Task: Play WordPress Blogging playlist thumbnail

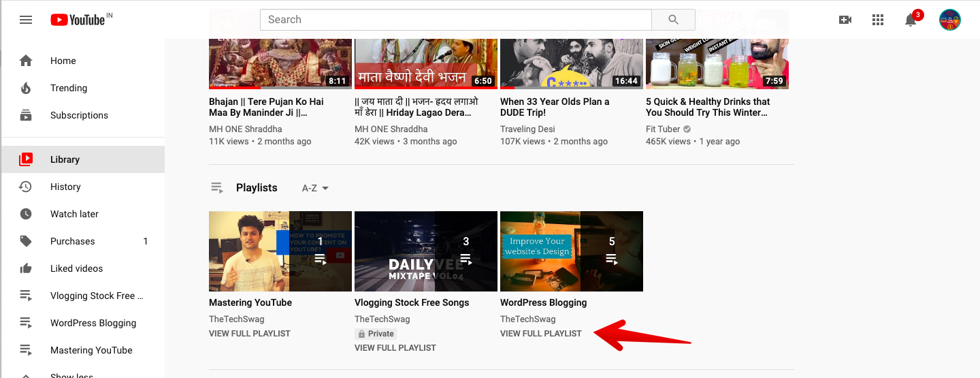Action: [x=572, y=251]
